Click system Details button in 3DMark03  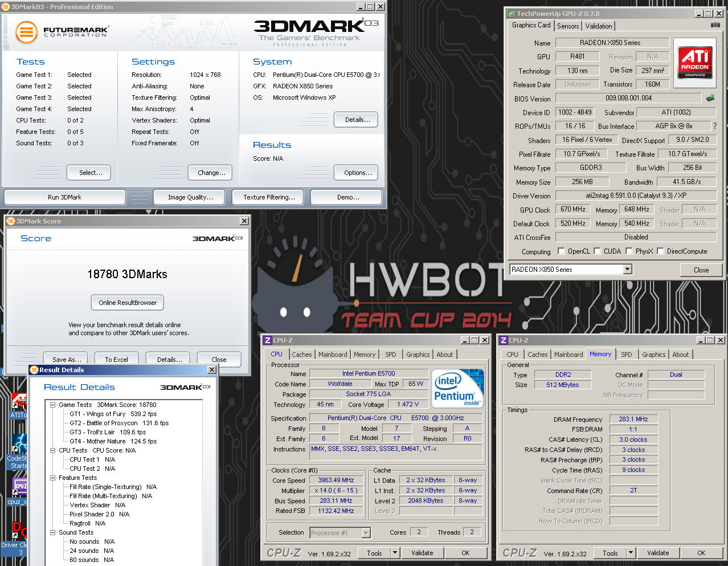(357, 120)
